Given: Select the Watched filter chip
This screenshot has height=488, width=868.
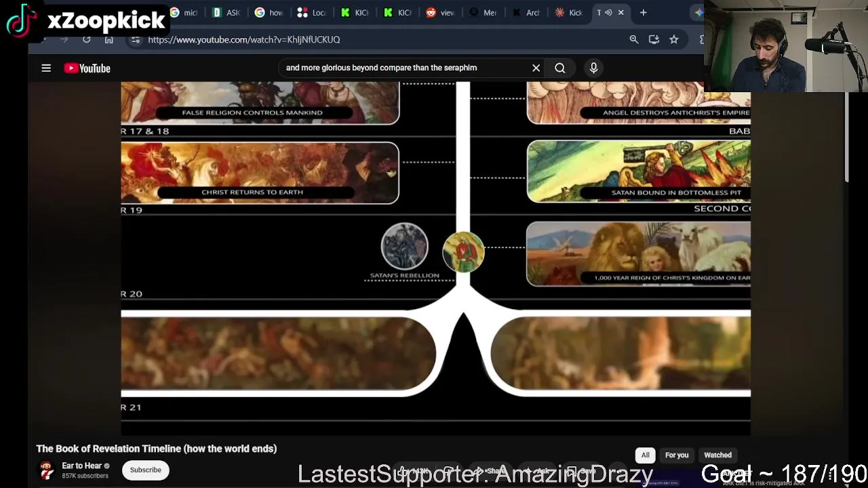Looking at the screenshot, I should pos(717,455).
